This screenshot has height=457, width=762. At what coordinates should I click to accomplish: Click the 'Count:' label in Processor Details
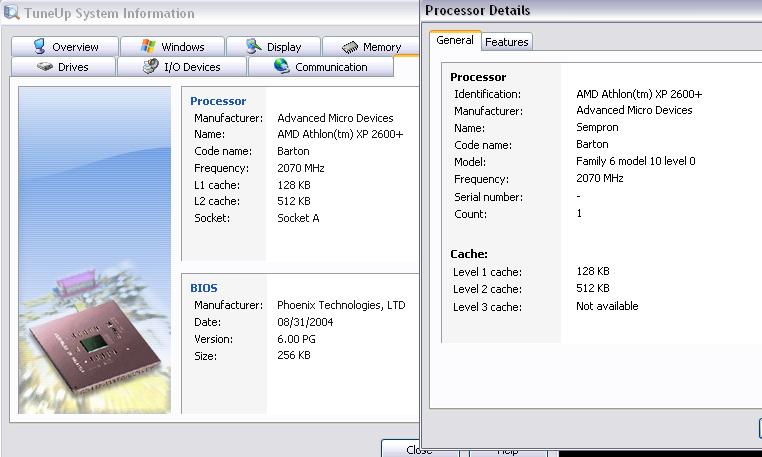[x=470, y=214]
